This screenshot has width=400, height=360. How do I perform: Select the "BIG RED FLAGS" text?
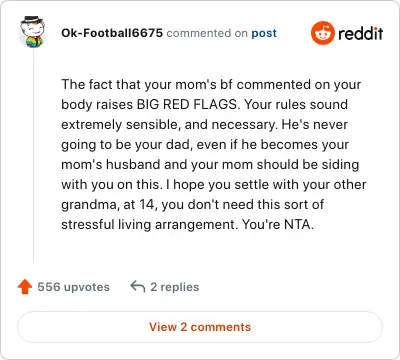(x=187, y=105)
